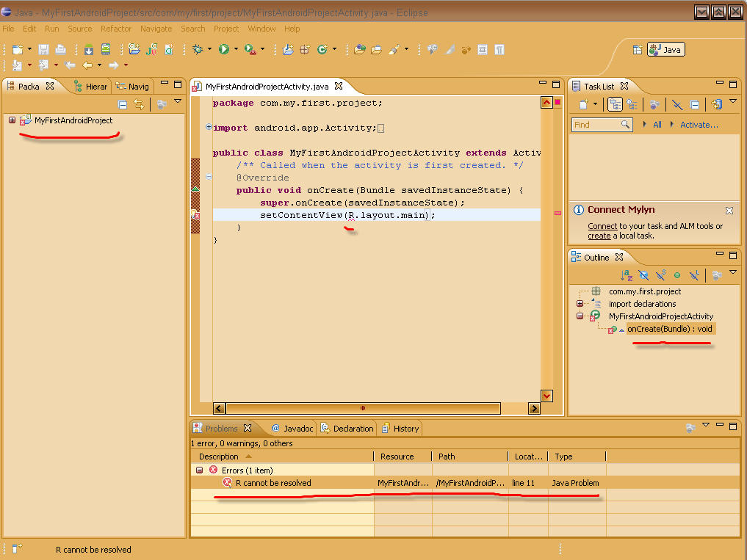The height and width of the screenshot is (560, 747).
Task: Switch to the Javadoc tab
Action: pos(292,429)
